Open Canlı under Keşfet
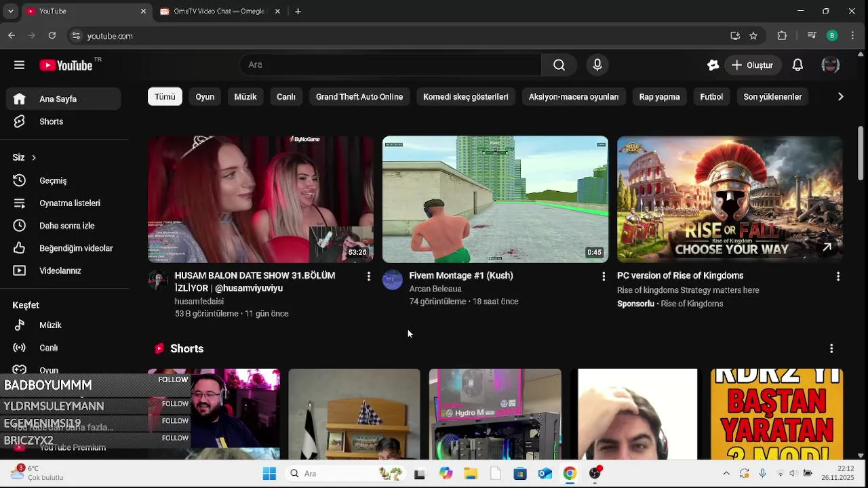The width and height of the screenshot is (868, 488). [x=64, y=348]
